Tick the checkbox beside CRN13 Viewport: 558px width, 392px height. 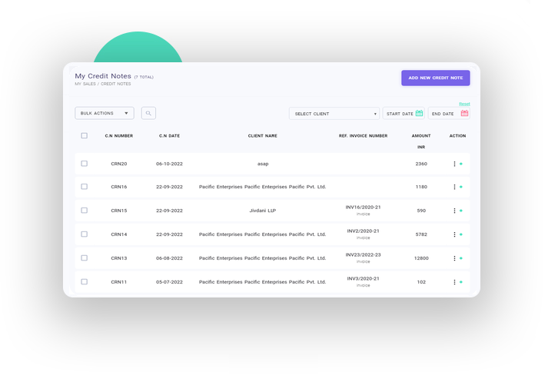tap(85, 258)
